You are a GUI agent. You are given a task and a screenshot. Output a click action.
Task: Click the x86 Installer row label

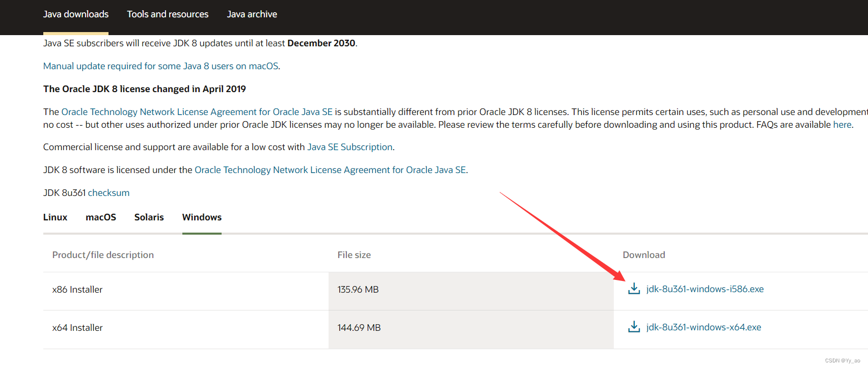pos(77,290)
